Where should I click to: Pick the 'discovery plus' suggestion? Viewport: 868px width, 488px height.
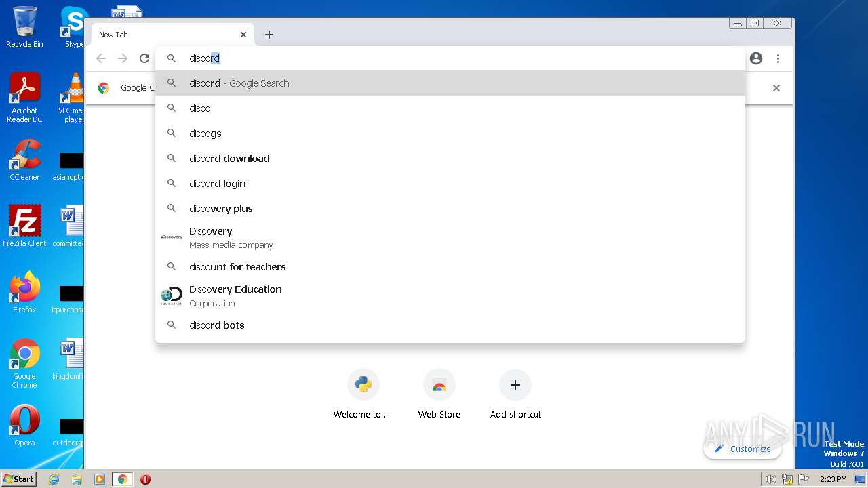[x=450, y=209]
